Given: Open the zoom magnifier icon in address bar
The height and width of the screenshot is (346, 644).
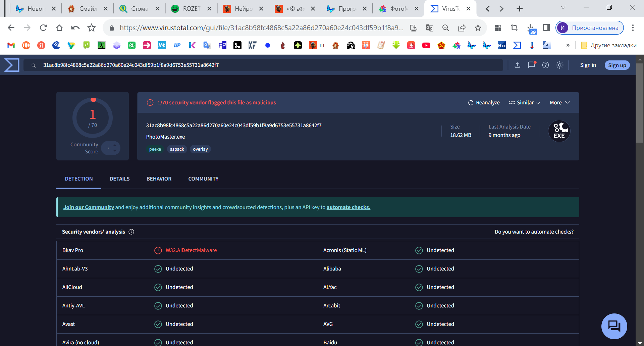Looking at the screenshot, I should [446, 28].
